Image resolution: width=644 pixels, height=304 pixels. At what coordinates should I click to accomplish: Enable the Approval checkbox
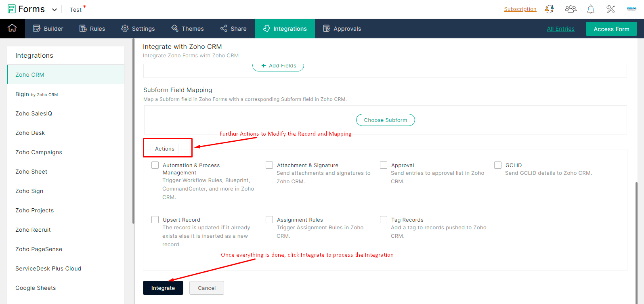(384, 165)
